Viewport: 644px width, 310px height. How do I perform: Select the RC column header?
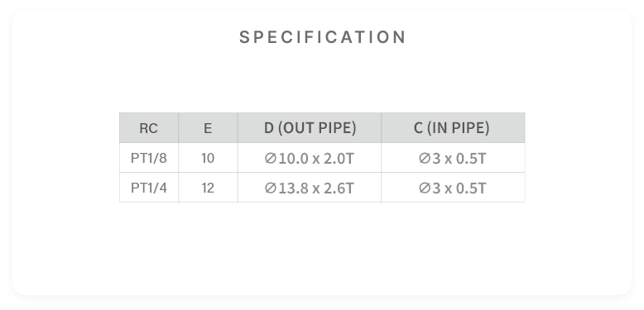[x=149, y=128]
